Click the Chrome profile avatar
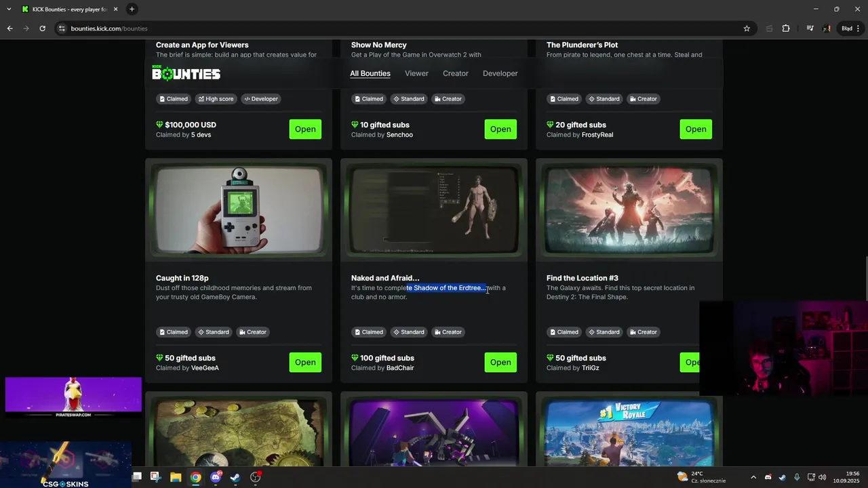Screen dimensions: 868x488 [827, 28]
